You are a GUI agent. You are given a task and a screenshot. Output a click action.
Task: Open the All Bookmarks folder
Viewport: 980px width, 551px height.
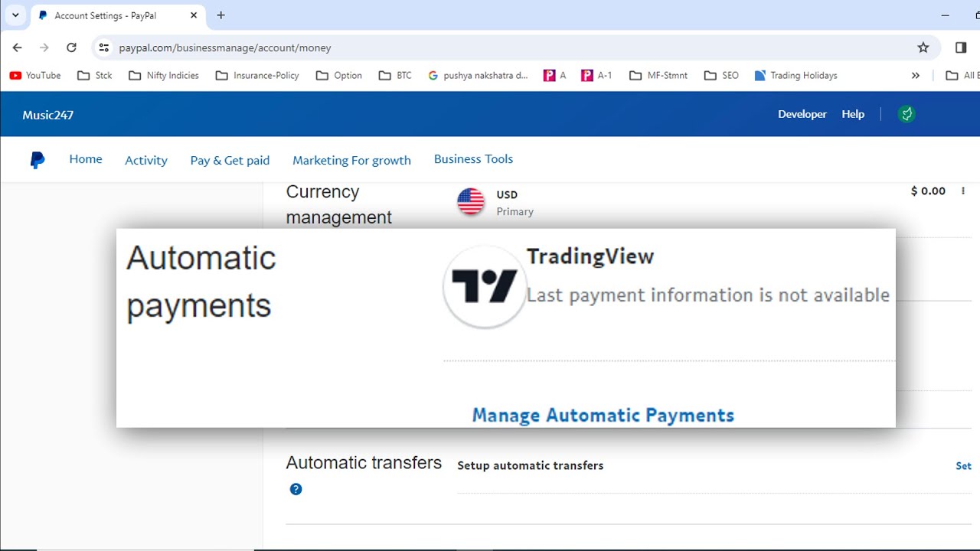[x=962, y=75]
